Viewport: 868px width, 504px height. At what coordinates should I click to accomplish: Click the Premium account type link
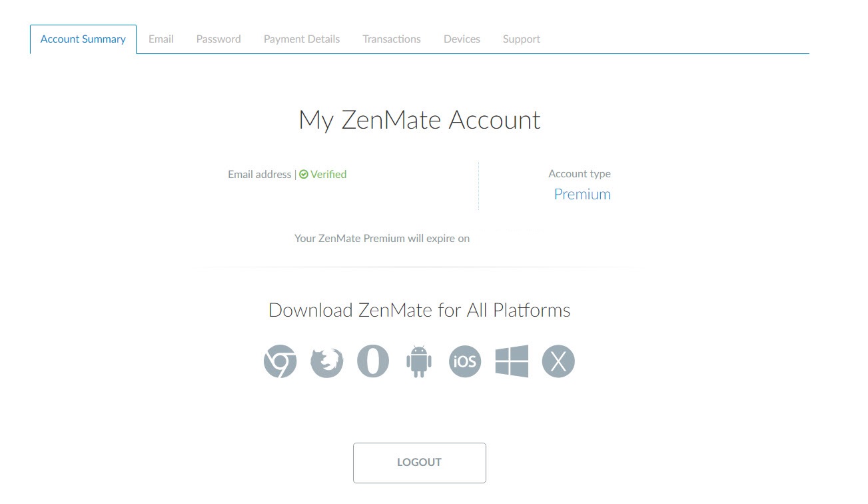[582, 194]
